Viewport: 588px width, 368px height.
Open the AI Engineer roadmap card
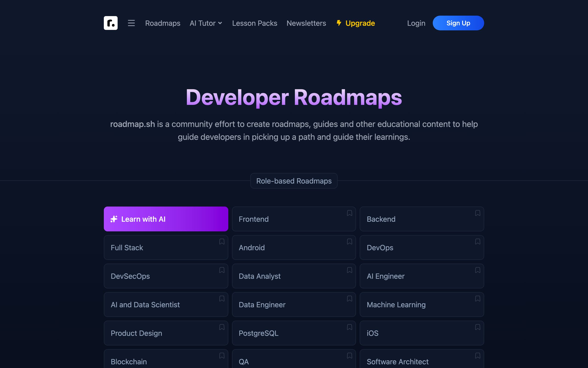pyautogui.click(x=422, y=276)
